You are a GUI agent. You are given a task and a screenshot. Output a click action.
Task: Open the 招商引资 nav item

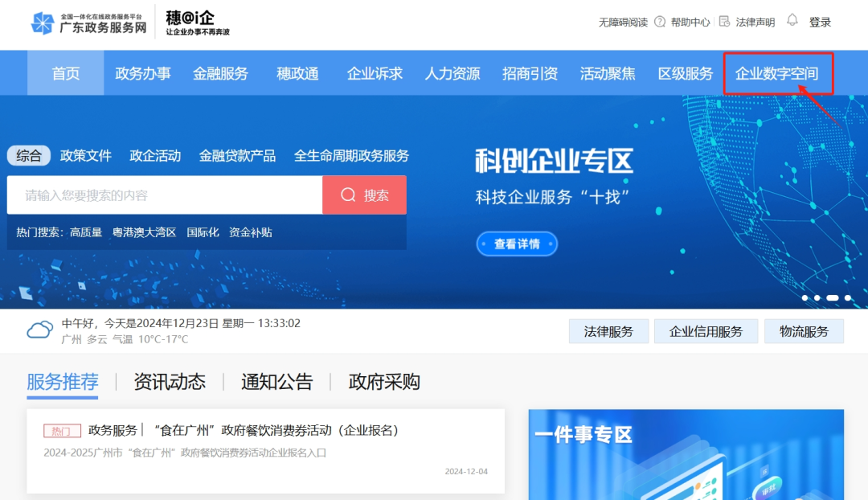(530, 73)
